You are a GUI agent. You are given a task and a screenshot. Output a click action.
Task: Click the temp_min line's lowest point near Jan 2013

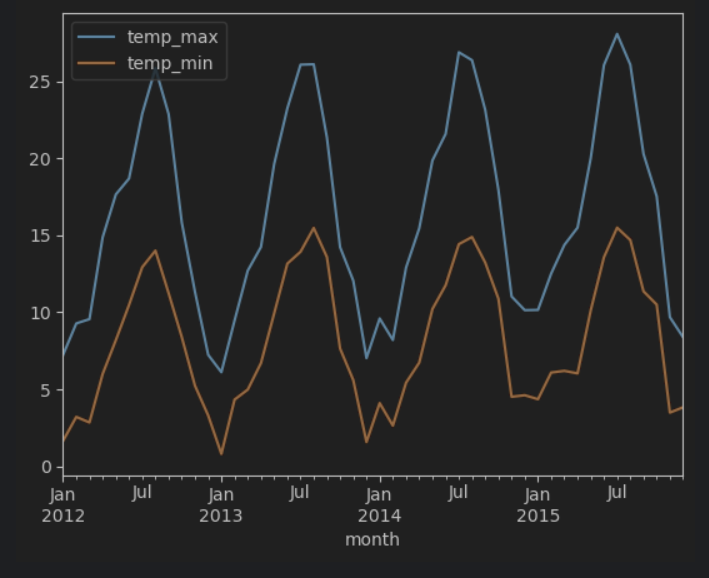[x=221, y=454]
